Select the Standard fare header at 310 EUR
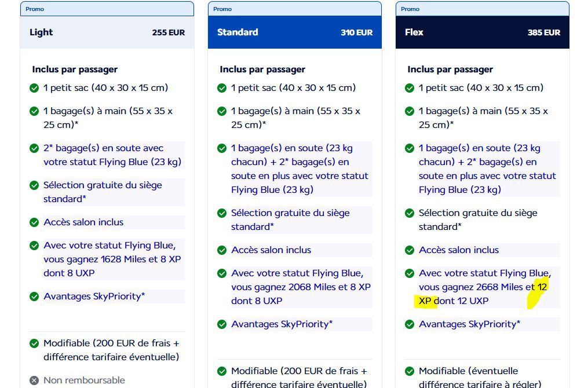The height and width of the screenshot is (388, 588). coord(294,32)
